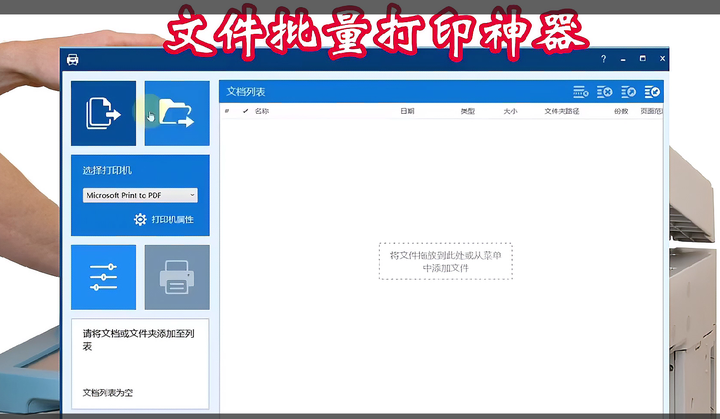Image resolution: width=720 pixels, height=419 pixels.
Task: Open help with the question mark button
Action: 603,59
